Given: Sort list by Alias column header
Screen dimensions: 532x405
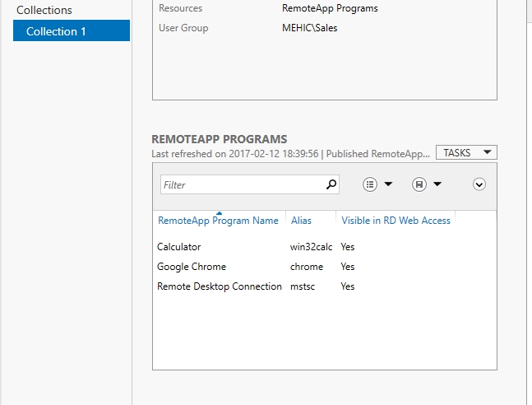Looking at the screenshot, I should (301, 221).
